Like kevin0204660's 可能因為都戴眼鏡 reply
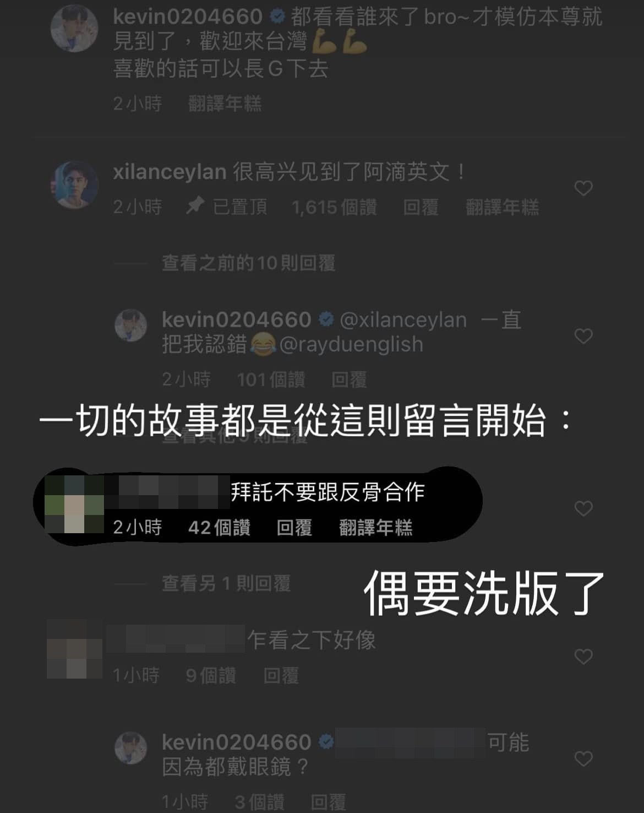The width and height of the screenshot is (644, 813). coord(583,759)
